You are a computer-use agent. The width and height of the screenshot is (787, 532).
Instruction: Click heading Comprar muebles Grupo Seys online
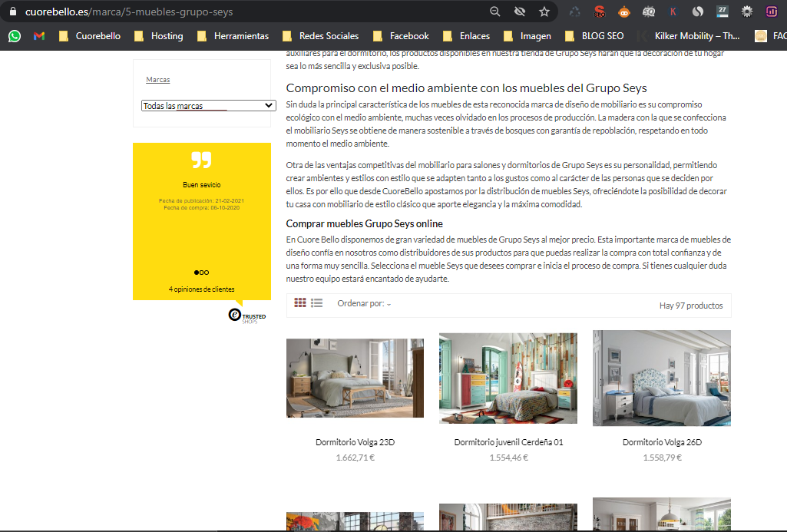point(365,223)
